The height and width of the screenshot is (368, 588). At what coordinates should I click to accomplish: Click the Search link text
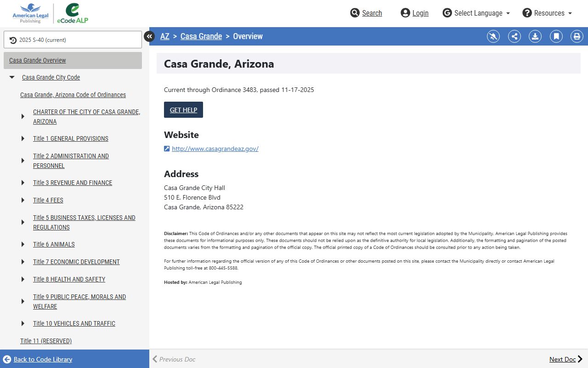pos(372,13)
